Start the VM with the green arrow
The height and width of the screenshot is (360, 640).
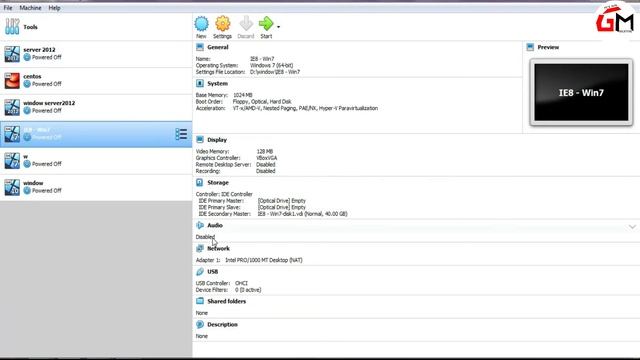click(x=266, y=24)
